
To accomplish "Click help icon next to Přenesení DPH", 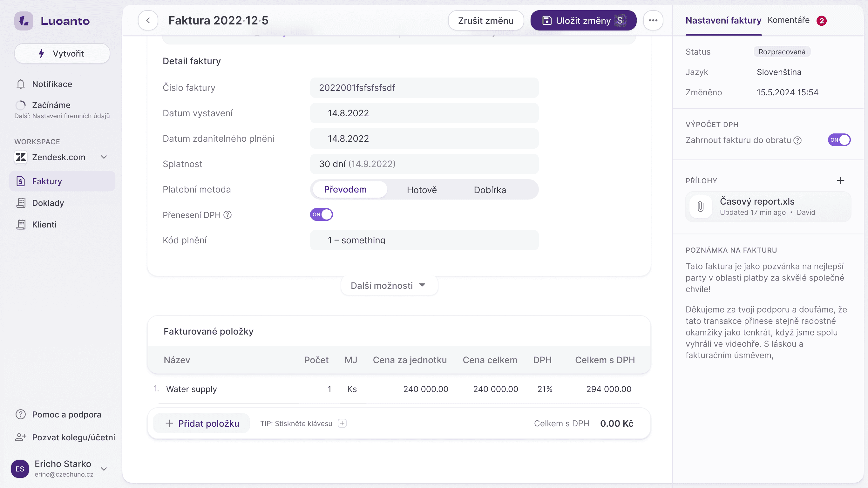I will (x=227, y=215).
